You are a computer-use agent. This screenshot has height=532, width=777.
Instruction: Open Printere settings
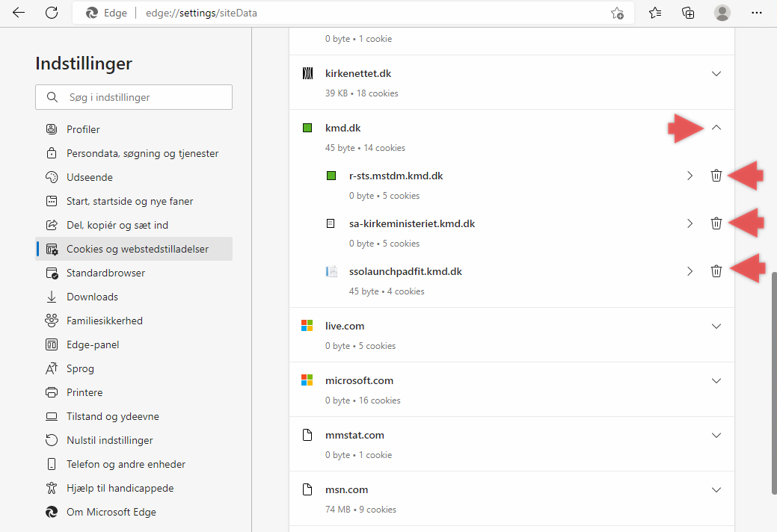tap(134, 392)
